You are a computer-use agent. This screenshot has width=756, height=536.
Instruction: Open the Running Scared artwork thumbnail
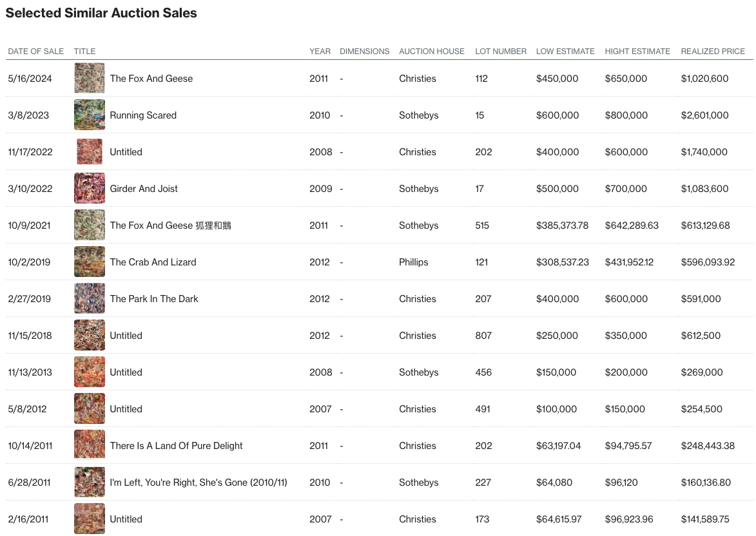coord(90,115)
